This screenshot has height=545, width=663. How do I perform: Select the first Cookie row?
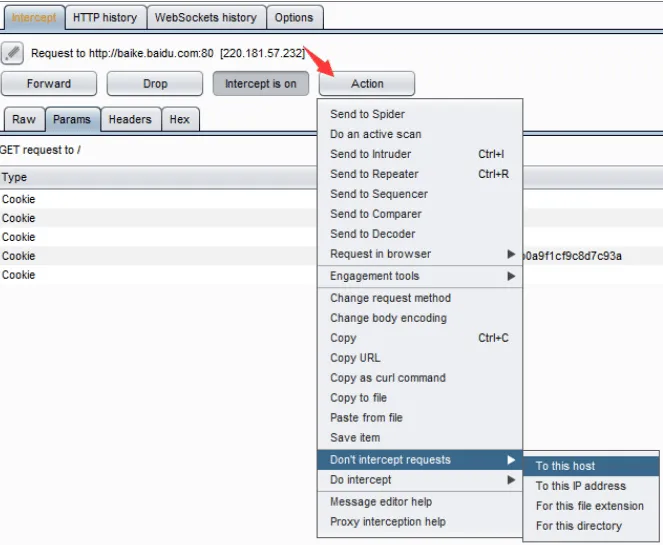159,199
